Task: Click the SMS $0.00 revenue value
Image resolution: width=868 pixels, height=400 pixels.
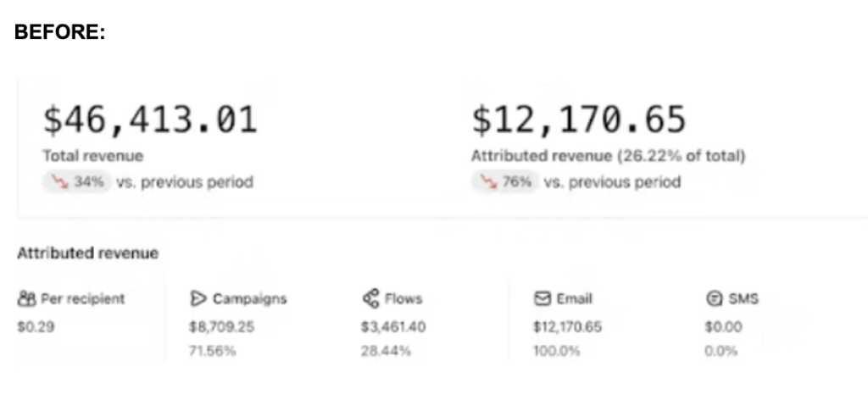Action: (723, 326)
